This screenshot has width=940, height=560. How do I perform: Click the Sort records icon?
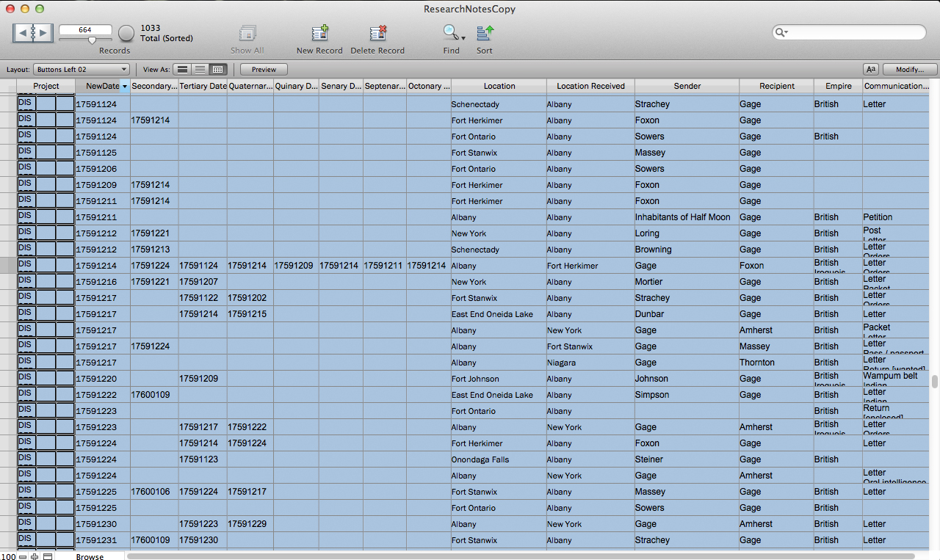[485, 33]
